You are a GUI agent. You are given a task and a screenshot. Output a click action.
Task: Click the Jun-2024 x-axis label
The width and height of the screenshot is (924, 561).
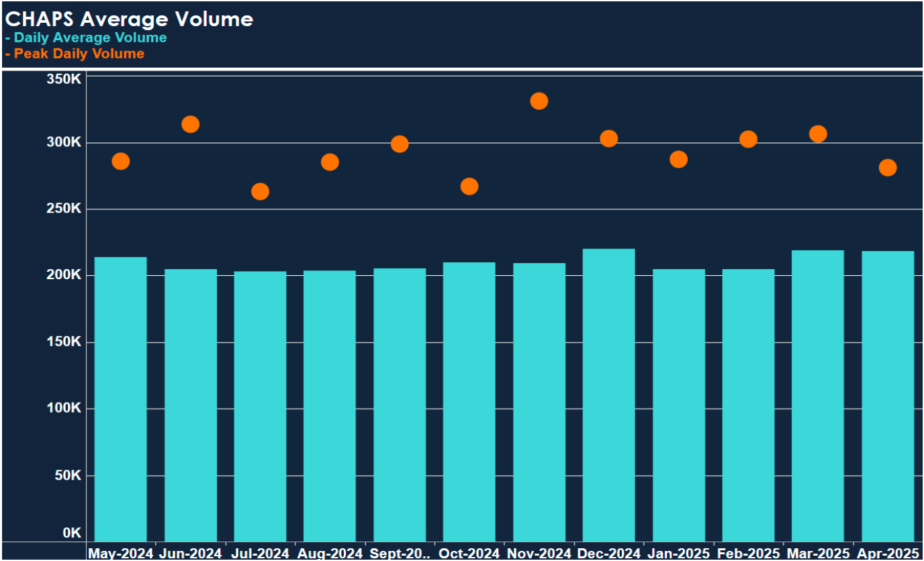pos(191,553)
